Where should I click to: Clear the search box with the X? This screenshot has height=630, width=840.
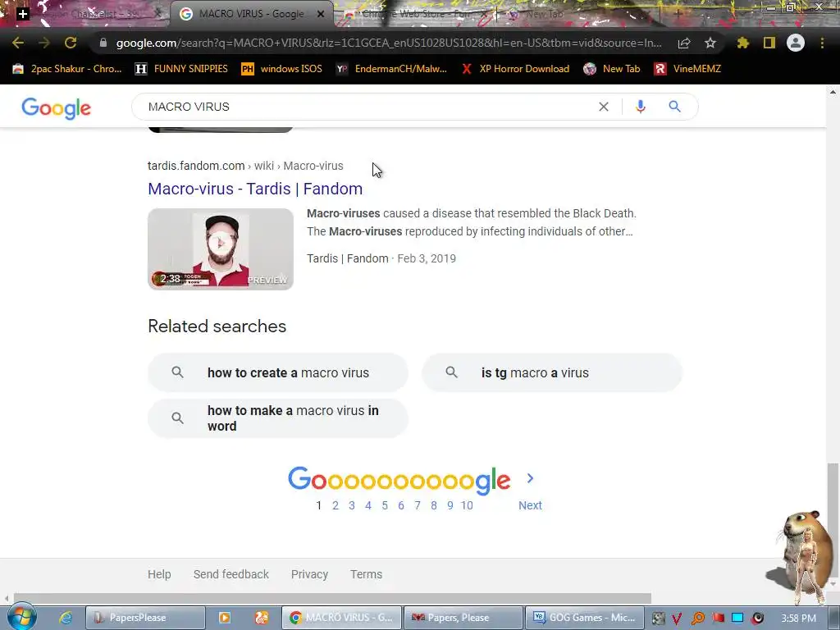tap(604, 107)
